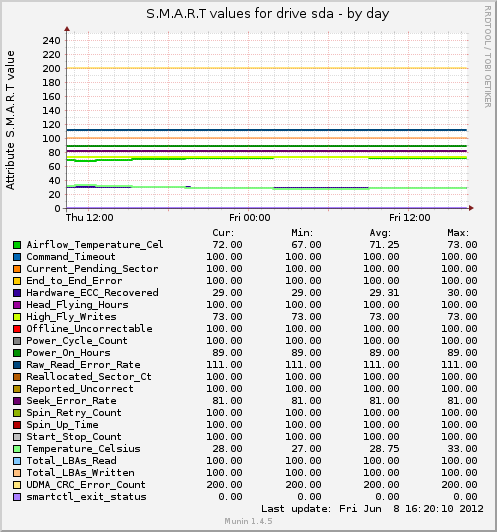Click the Total_LBAs_Written legend label
This screenshot has height=532, width=497.
[x=80, y=473]
